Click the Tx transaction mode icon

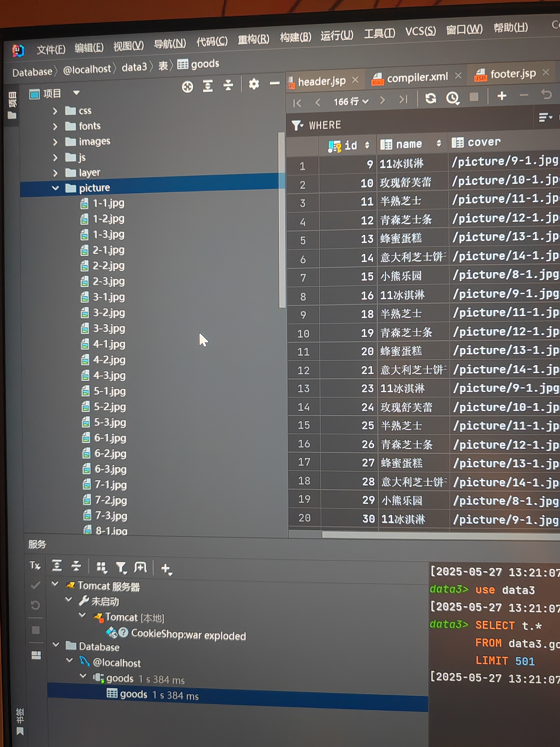(35, 565)
